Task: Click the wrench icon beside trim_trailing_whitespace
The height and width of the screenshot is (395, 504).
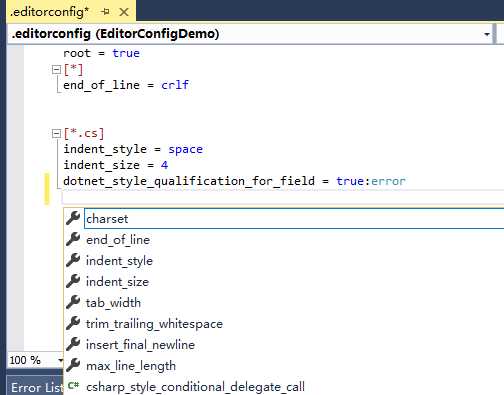Action: (x=73, y=323)
